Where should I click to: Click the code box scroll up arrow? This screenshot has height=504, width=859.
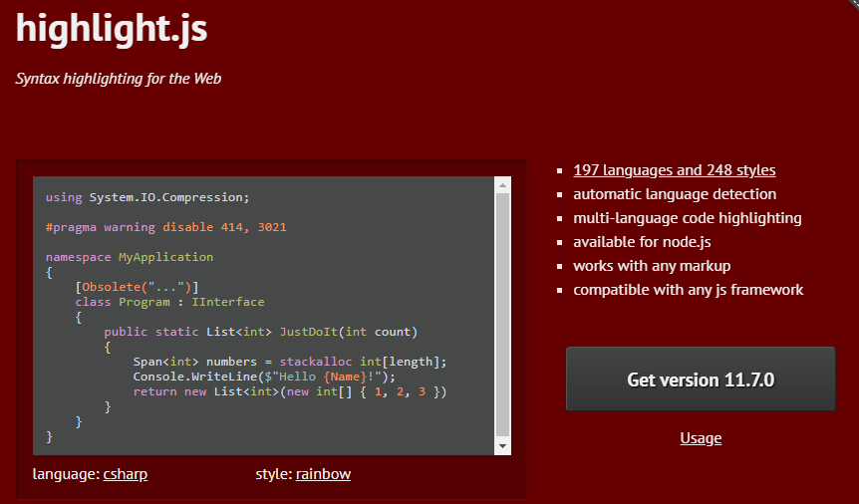pos(502,185)
